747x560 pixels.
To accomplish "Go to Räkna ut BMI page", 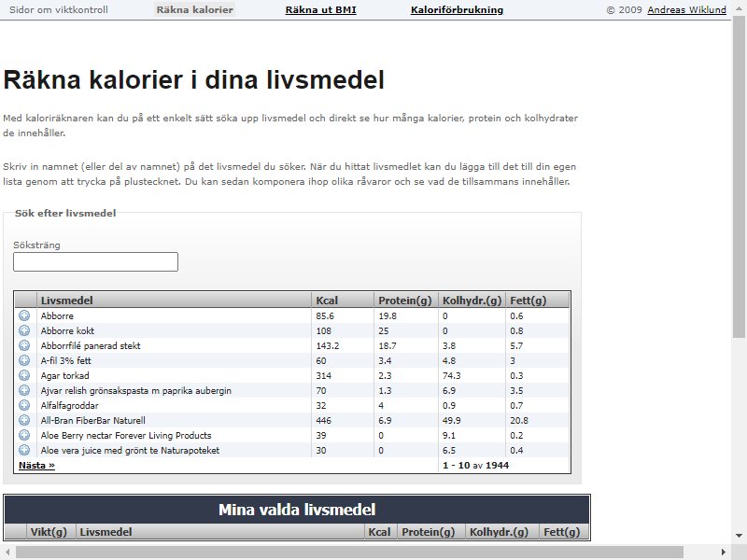I will 320,9.
